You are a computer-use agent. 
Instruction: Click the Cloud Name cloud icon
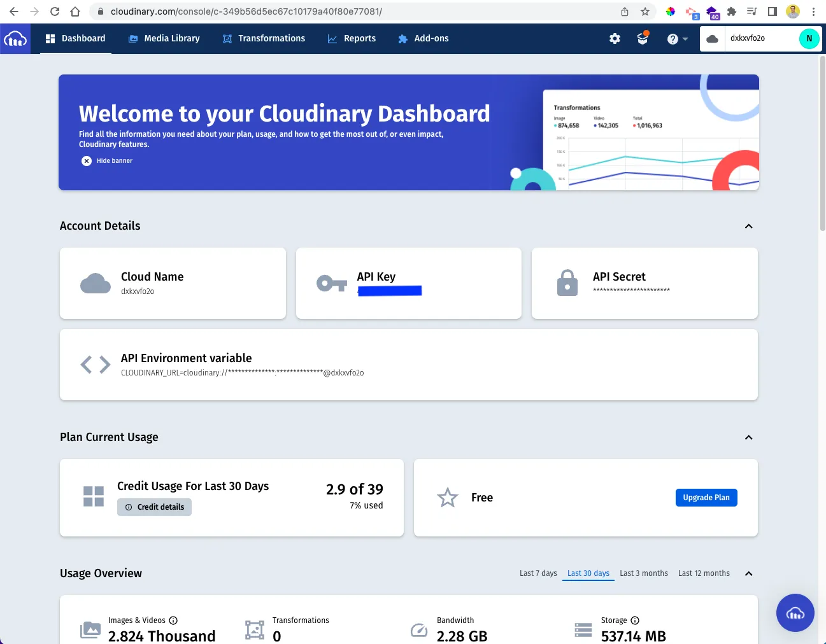[x=96, y=283]
